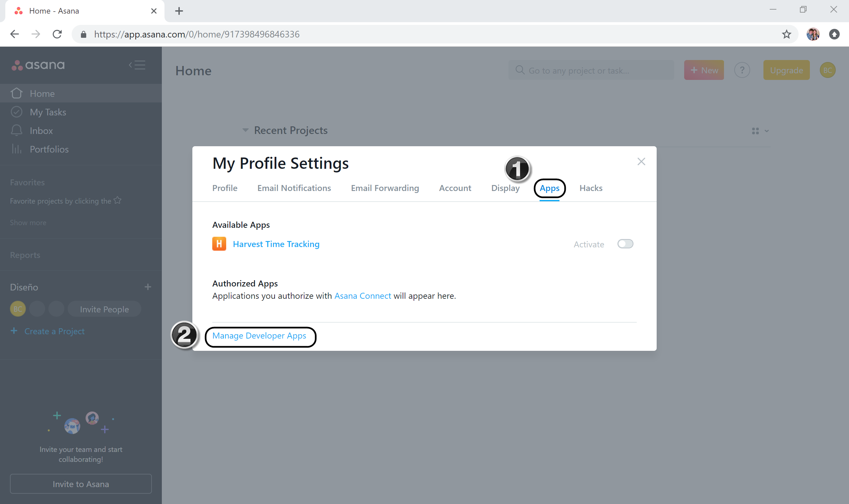Open the BC profile avatar menu in the header

[827, 70]
